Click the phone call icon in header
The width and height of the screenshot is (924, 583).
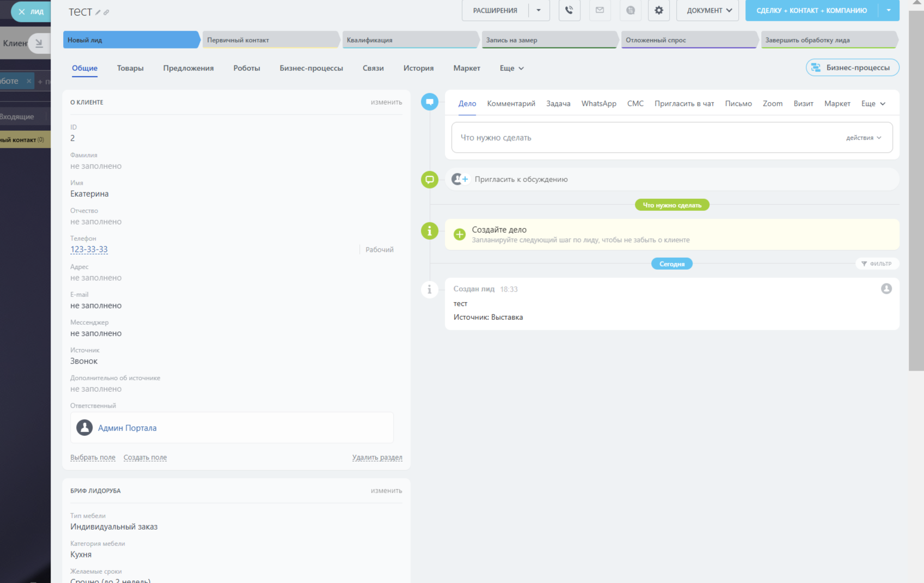click(x=569, y=10)
